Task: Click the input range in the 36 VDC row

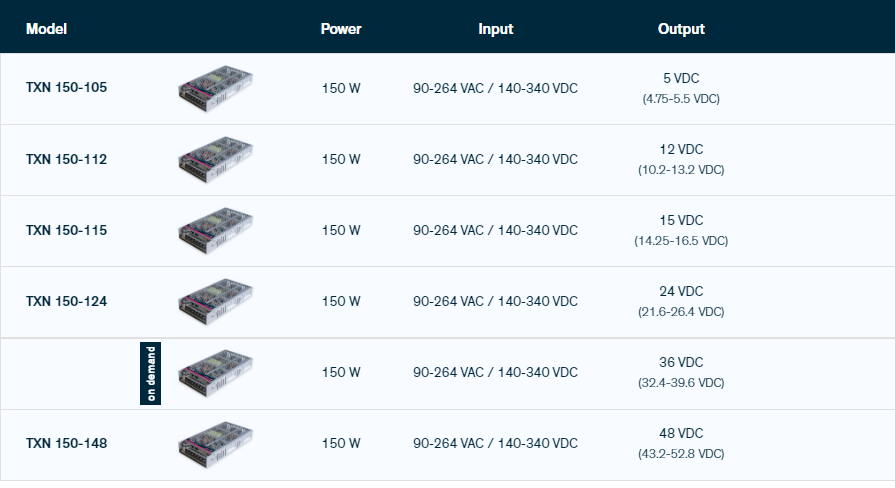Action: [495, 372]
